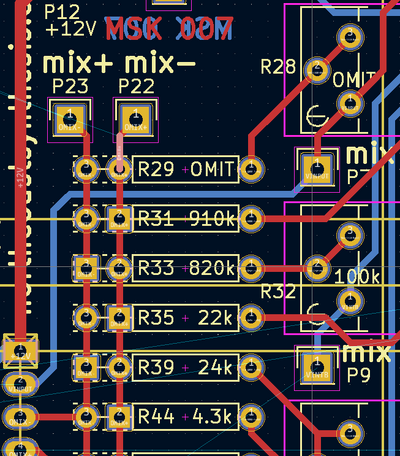
Task: Click the R29 reference label
Action: (156, 169)
